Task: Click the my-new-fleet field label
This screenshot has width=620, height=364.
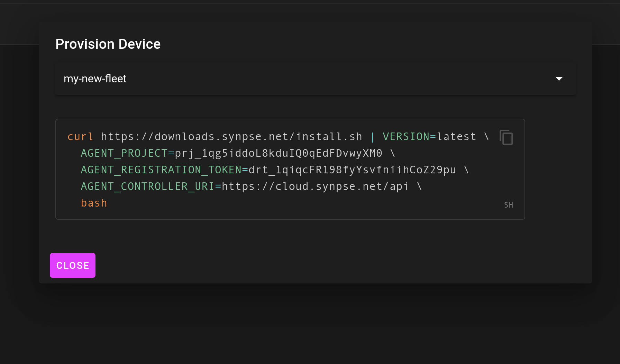Action: coord(95,79)
